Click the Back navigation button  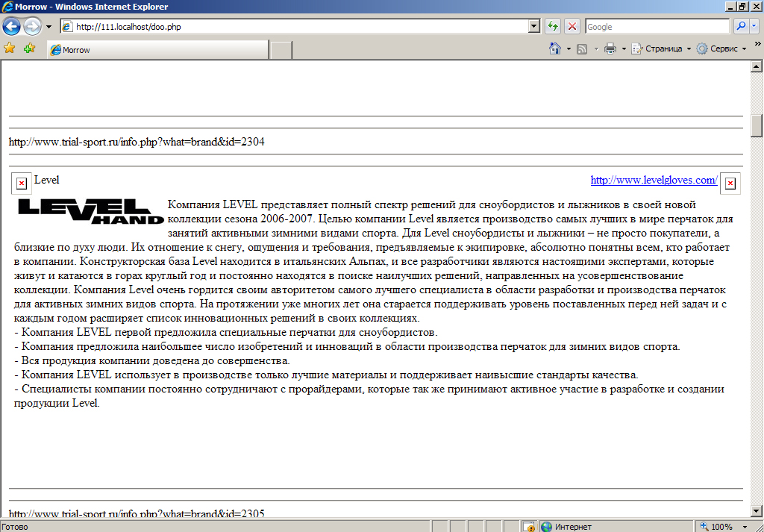11,26
